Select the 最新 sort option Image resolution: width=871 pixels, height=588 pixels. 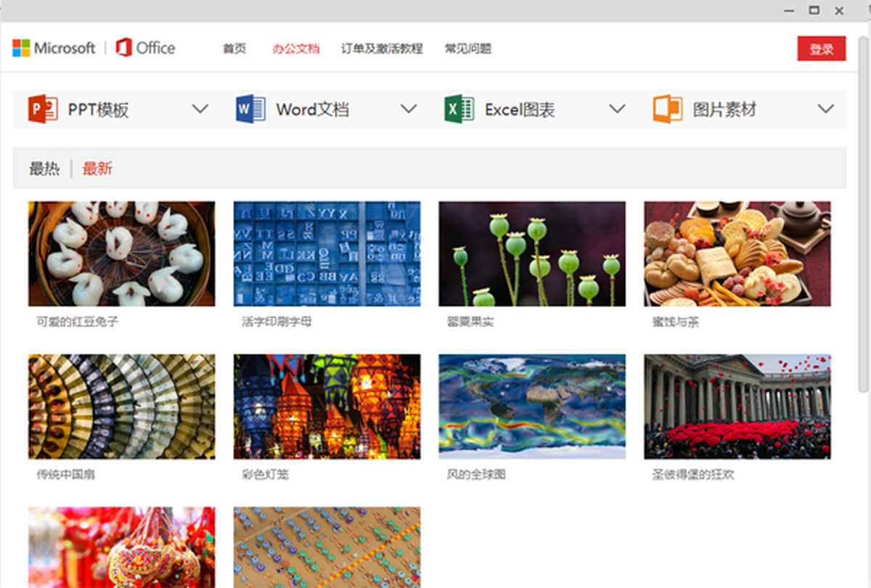(x=97, y=168)
